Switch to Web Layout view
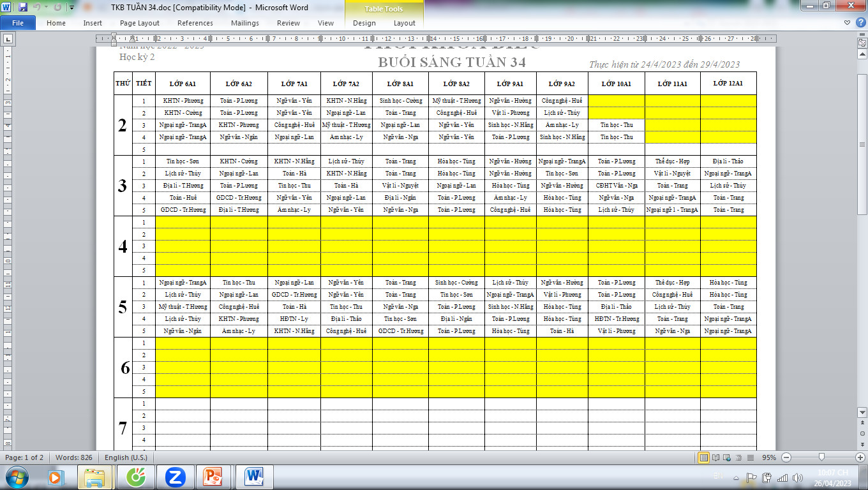Screen dimensions: 868x490 [726, 457]
